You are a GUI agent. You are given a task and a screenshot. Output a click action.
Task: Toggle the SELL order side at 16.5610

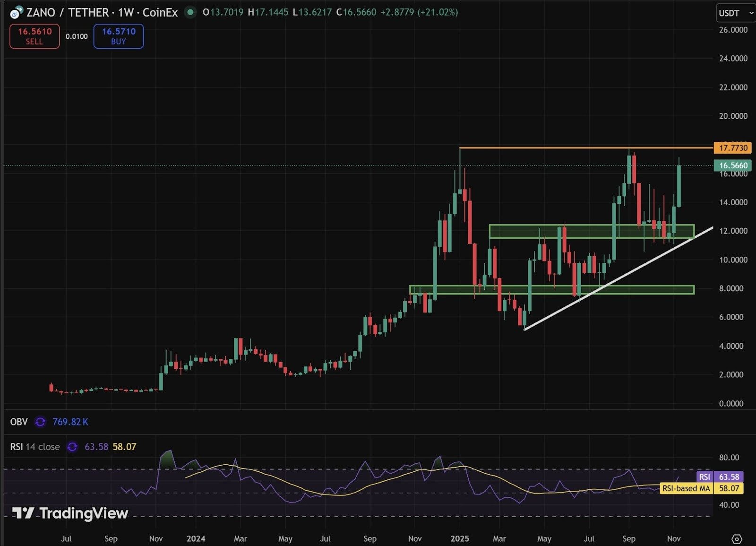tap(34, 36)
